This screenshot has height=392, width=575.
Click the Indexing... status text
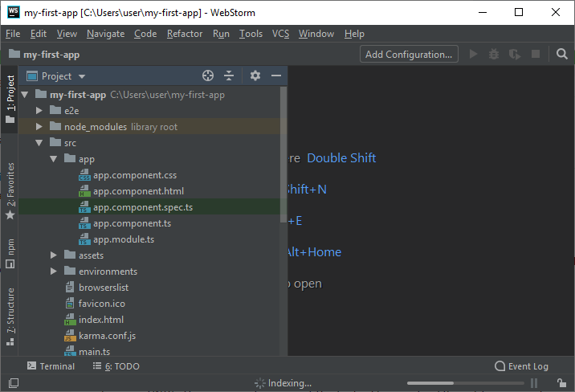pos(290,383)
